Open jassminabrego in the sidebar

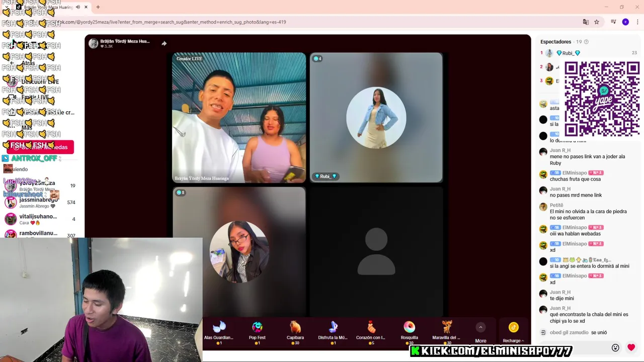click(39, 203)
